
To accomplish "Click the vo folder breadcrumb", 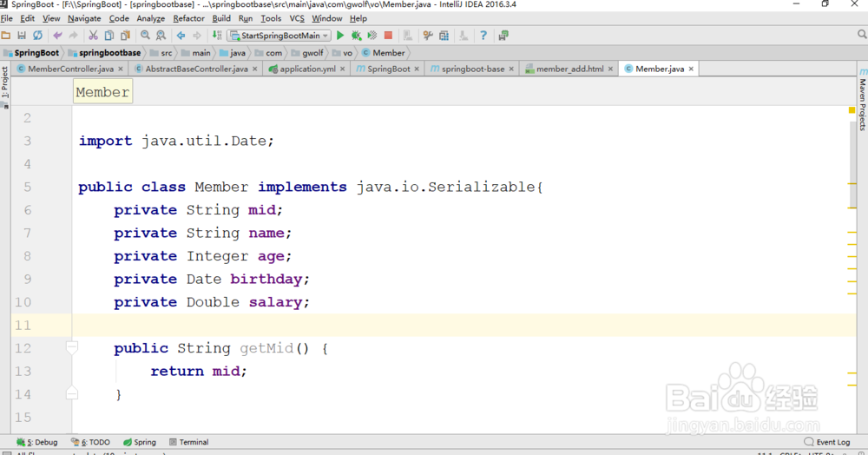I will pyautogui.click(x=342, y=53).
